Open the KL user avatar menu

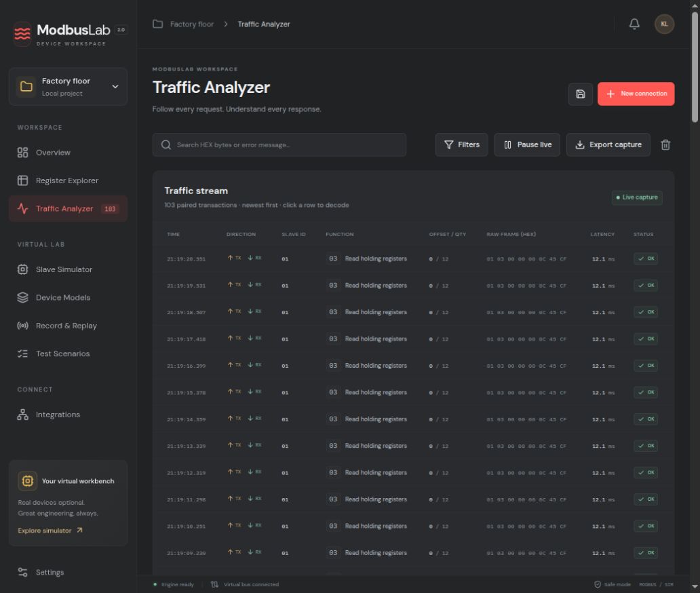click(x=664, y=24)
